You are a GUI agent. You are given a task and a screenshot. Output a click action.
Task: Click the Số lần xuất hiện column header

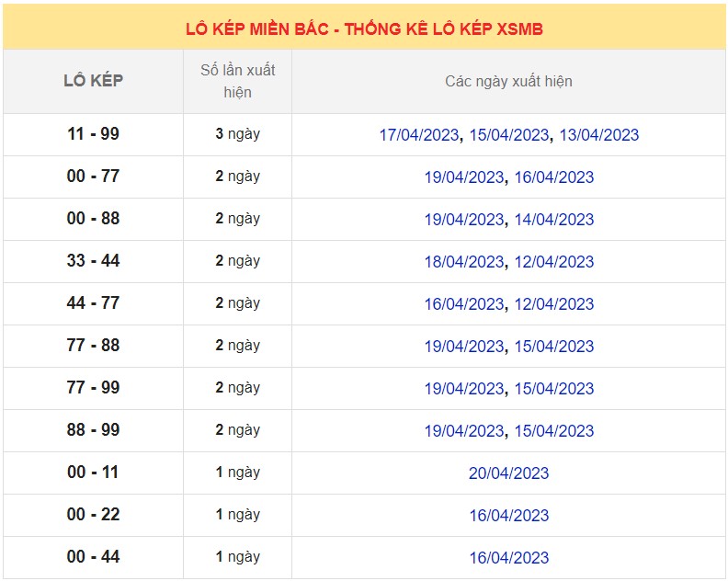(x=237, y=81)
